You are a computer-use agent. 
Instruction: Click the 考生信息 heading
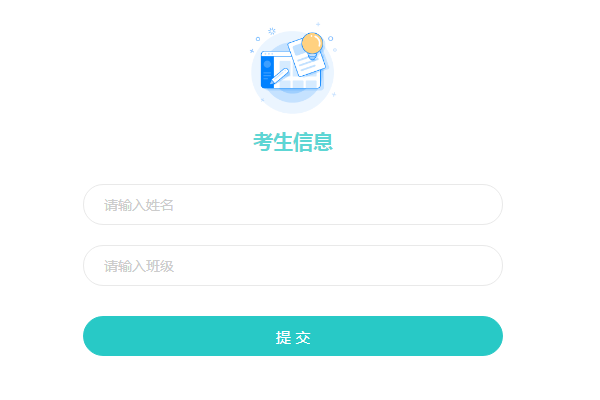point(293,142)
